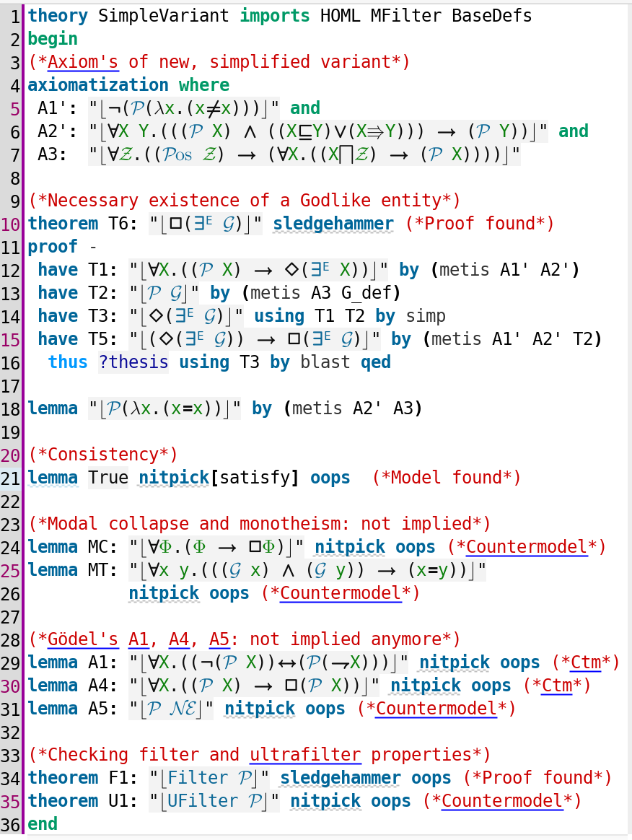Click the "Countermodel" comment on line 26
Screen dimensions: 632x840
341,593
